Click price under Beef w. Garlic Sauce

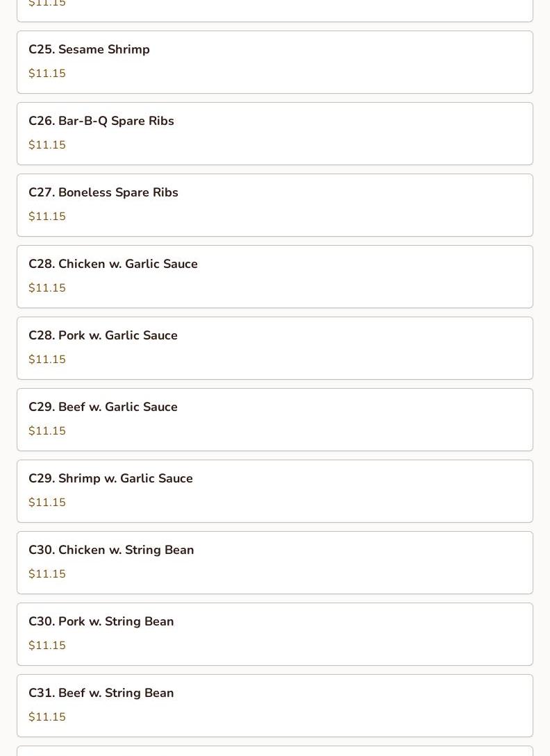[x=47, y=431]
